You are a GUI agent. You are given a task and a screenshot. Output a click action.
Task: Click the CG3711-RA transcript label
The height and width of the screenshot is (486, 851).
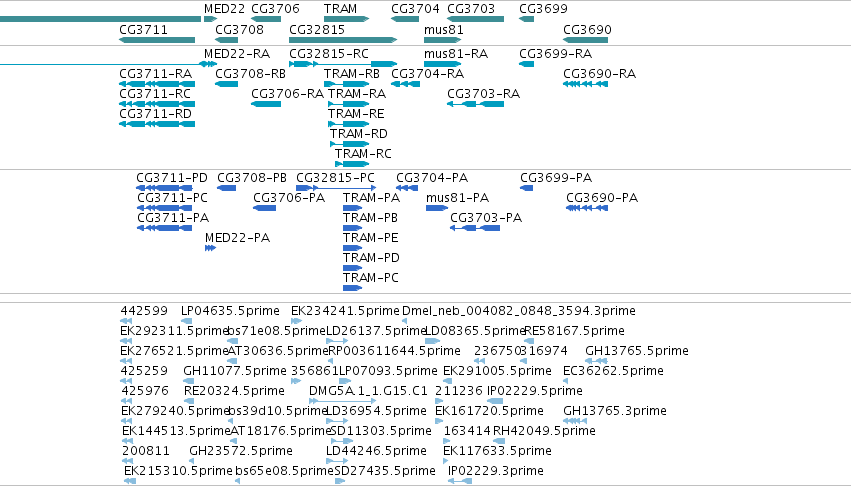click(155, 74)
